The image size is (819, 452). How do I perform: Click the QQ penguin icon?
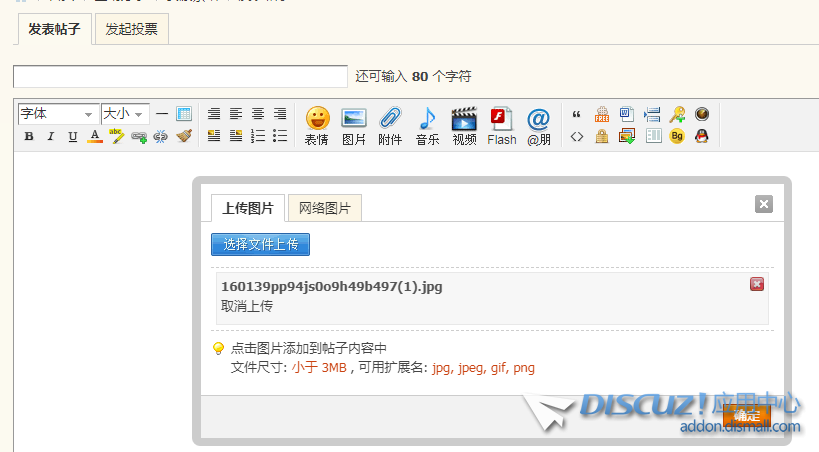[x=702, y=136]
